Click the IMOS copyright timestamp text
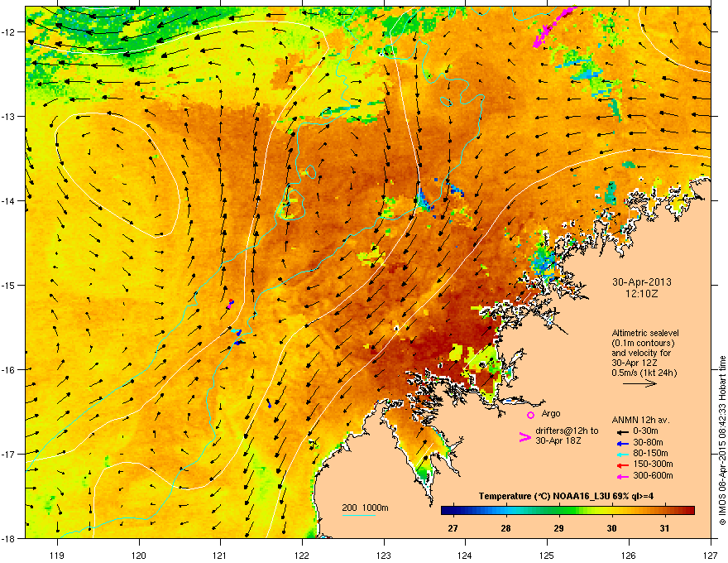The height and width of the screenshot is (563, 728). pos(722,440)
